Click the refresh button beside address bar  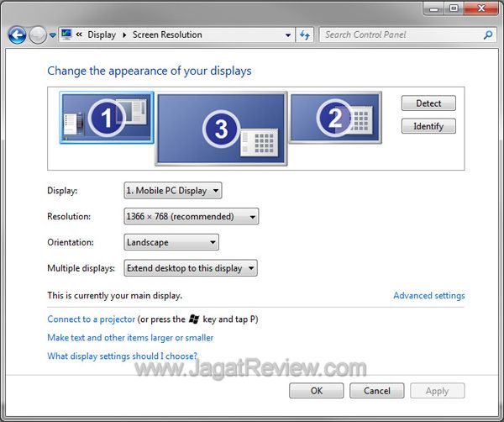tap(305, 35)
